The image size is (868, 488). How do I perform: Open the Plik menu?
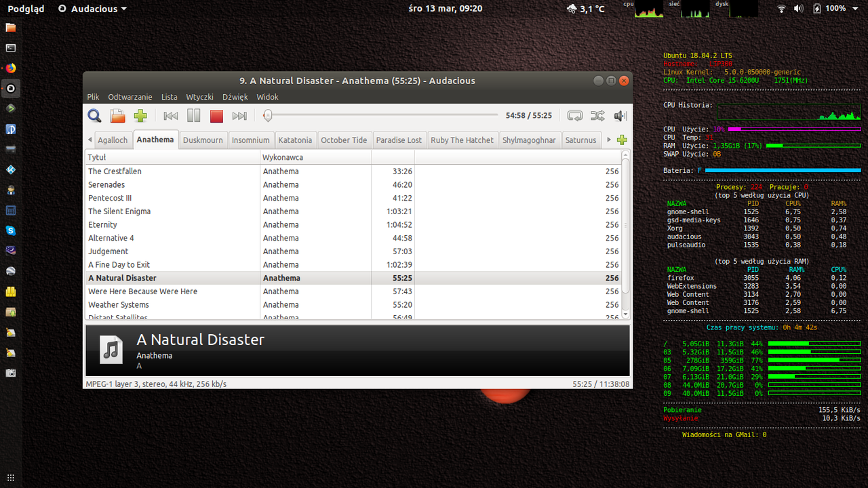pyautogui.click(x=93, y=97)
